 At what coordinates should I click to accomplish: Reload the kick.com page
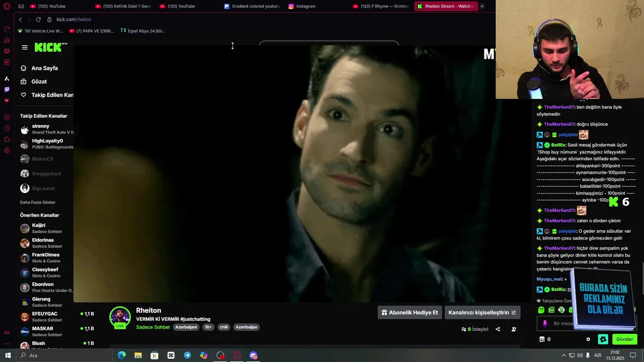[38, 20]
